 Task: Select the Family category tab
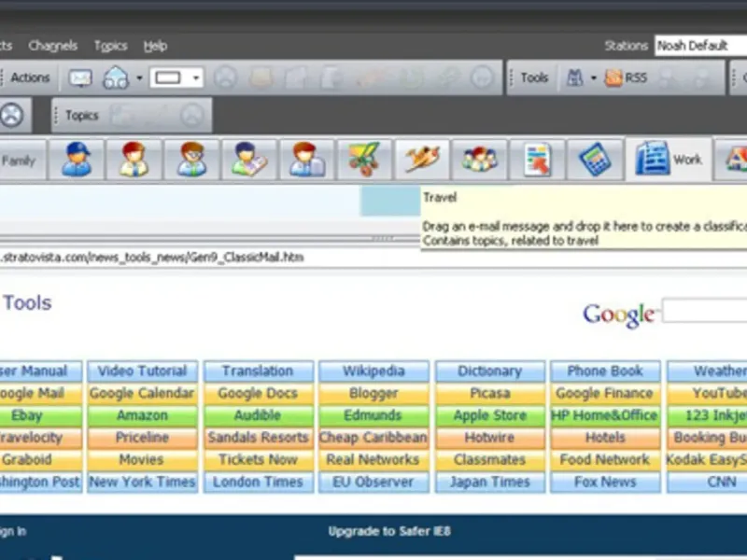click(21, 161)
